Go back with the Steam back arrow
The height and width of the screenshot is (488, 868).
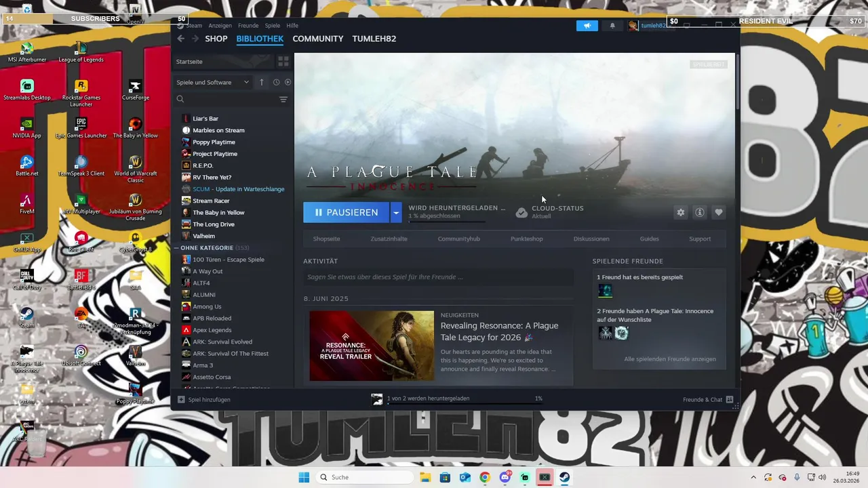(181, 39)
